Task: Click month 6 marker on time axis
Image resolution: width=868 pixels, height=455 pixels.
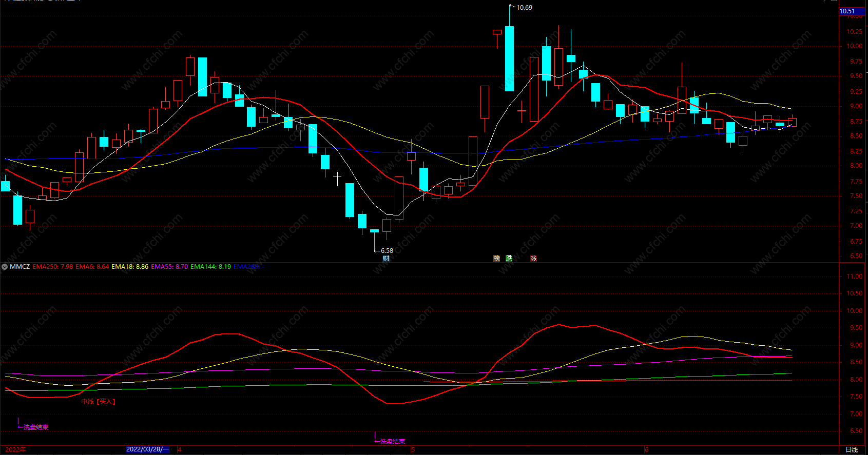Action: point(647,450)
